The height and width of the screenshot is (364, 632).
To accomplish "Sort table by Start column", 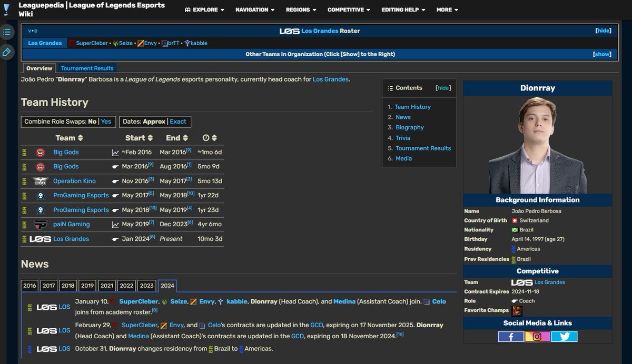I will [x=139, y=138].
